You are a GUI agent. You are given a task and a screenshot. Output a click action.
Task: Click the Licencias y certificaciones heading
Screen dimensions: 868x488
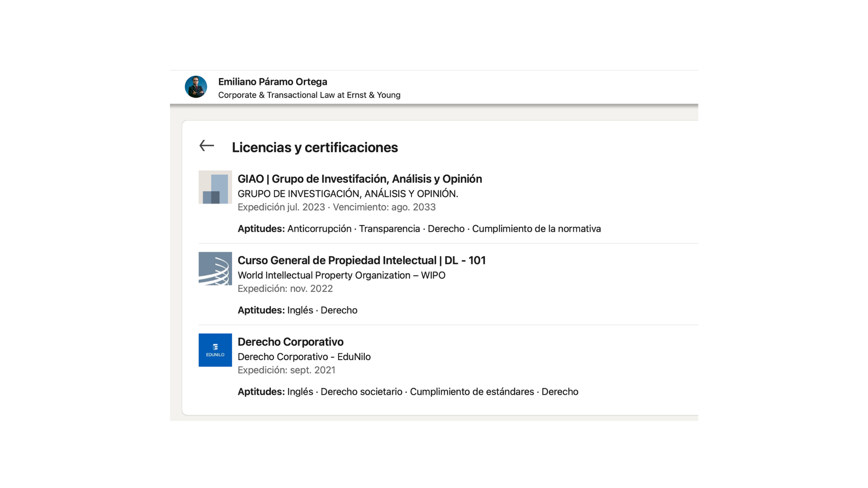pyautogui.click(x=315, y=147)
